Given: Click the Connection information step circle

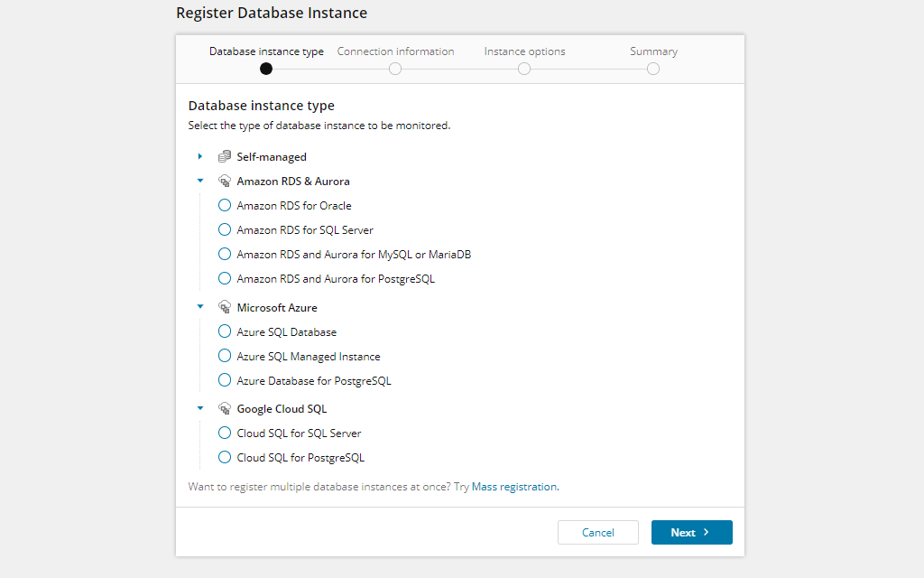Looking at the screenshot, I should (x=394, y=68).
